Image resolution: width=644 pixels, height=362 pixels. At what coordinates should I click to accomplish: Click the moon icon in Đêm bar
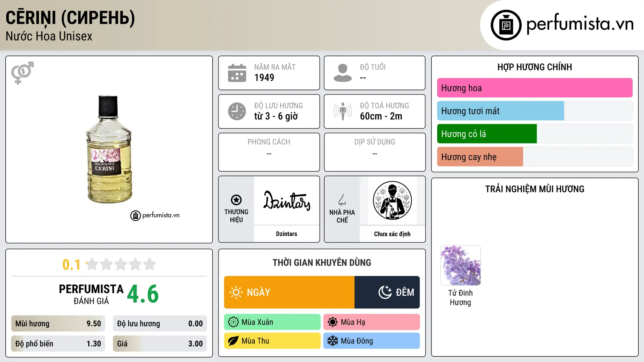[385, 292]
